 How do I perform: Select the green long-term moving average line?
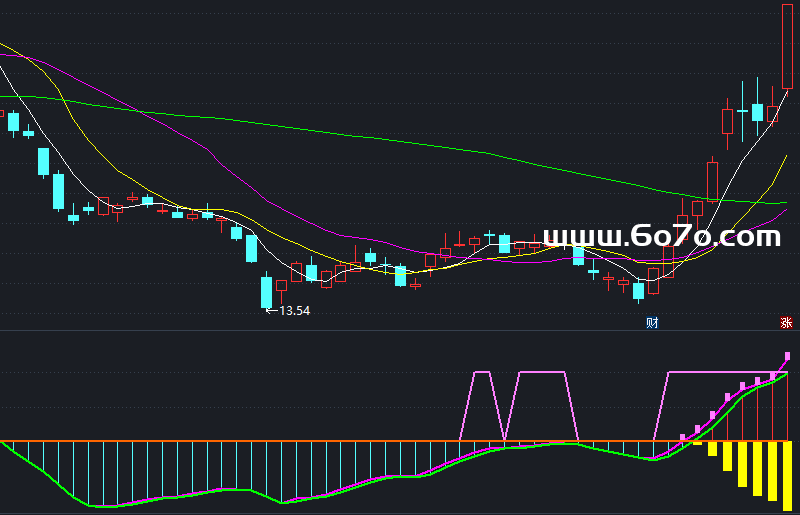point(388,139)
